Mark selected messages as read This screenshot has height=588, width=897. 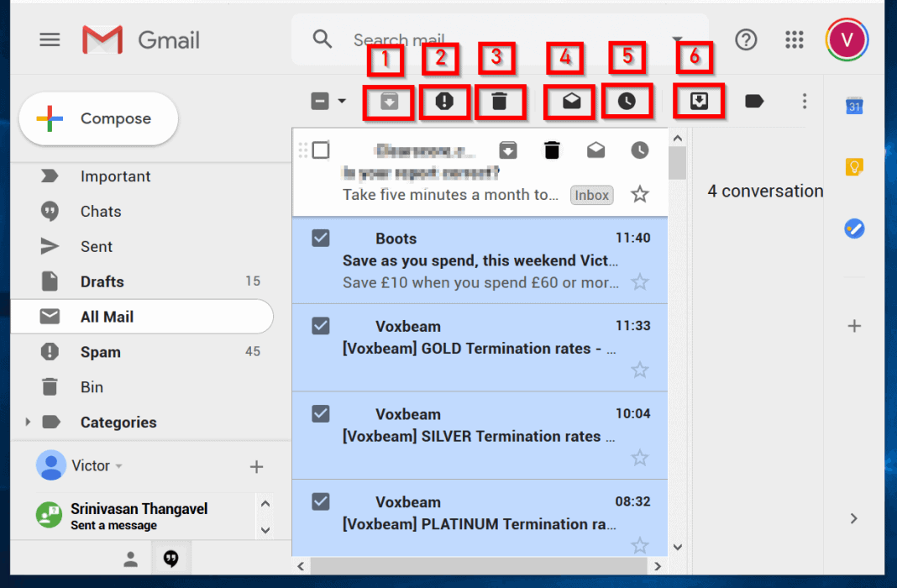point(569,101)
